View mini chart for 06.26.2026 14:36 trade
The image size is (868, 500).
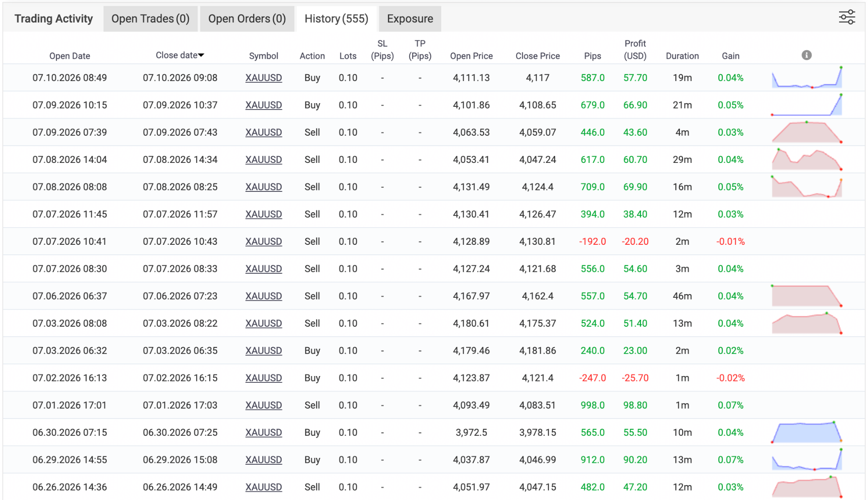click(807, 487)
